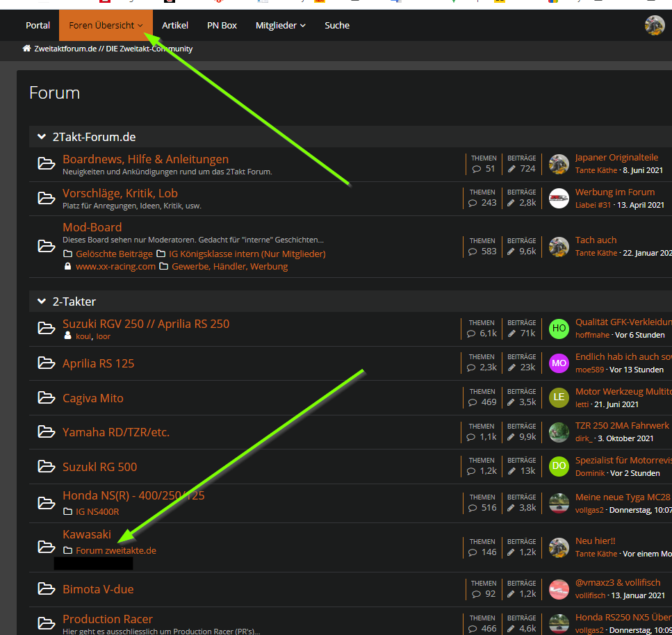Open the PN Box menu item

click(222, 26)
